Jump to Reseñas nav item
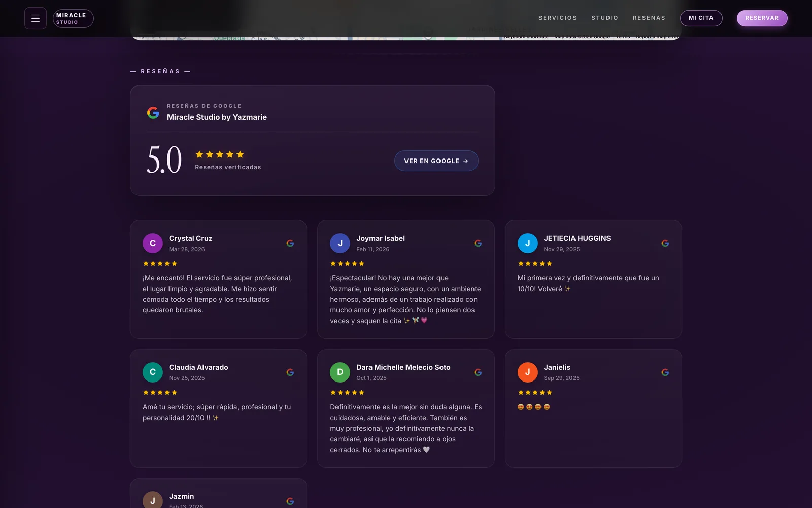Viewport: 812px width, 508px height. (x=649, y=18)
